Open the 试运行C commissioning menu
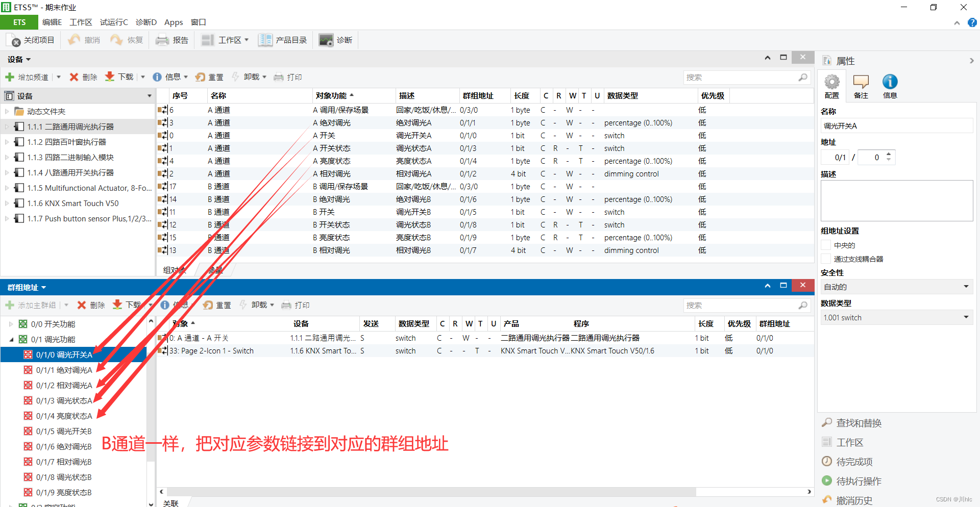Viewport: 980px width, 507px height. (x=114, y=22)
